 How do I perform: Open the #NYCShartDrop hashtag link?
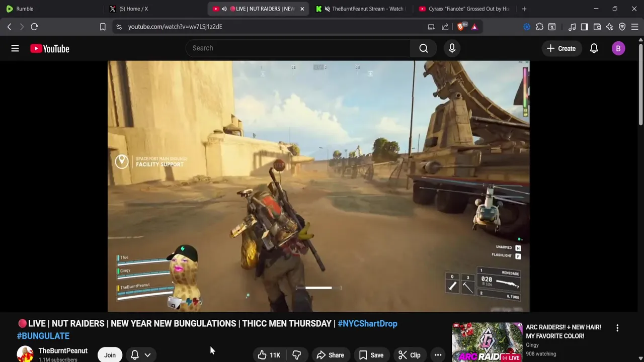pos(367,323)
